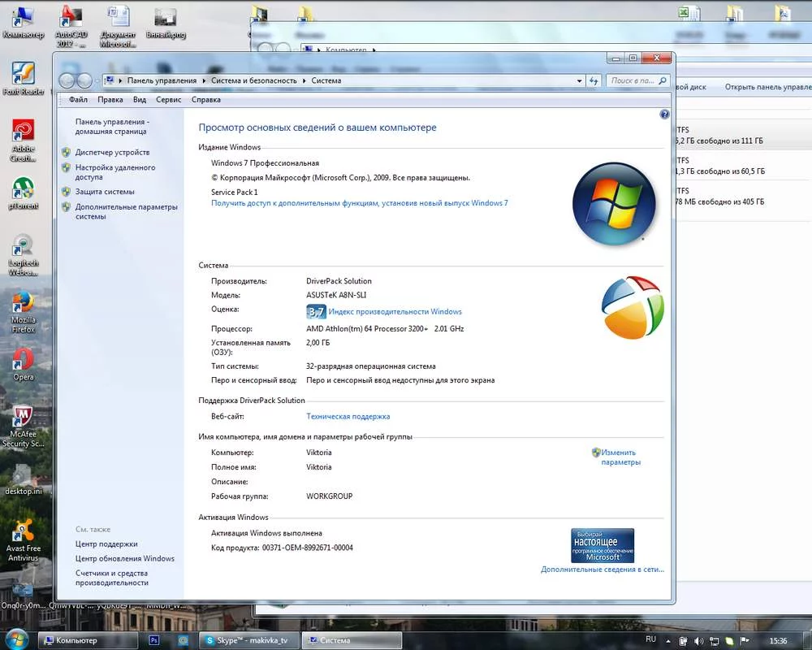Open Mozilla Firefox desktop icon
The width and height of the screenshot is (812, 650).
pos(24,307)
